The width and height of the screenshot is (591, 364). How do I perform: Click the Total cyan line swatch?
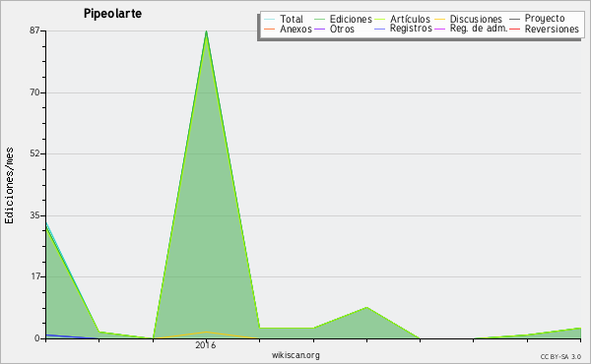[x=269, y=19]
